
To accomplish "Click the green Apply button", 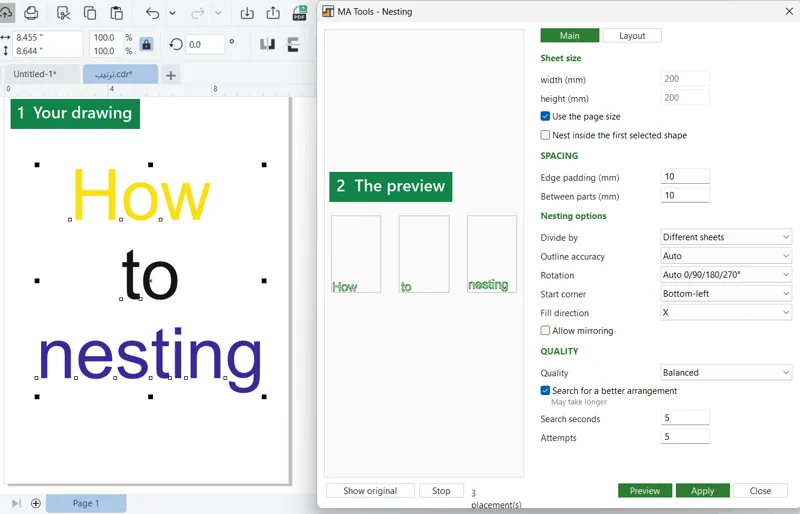I will coord(703,491).
